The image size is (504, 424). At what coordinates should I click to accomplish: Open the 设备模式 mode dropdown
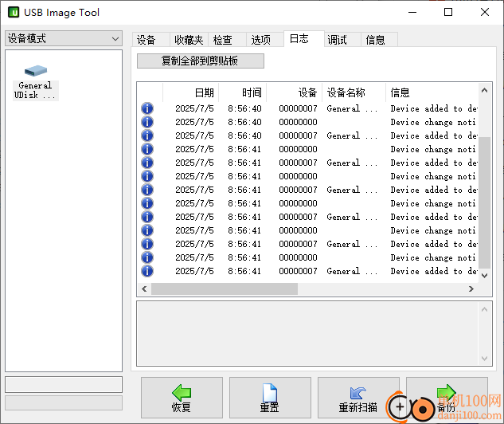pyautogui.click(x=64, y=38)
